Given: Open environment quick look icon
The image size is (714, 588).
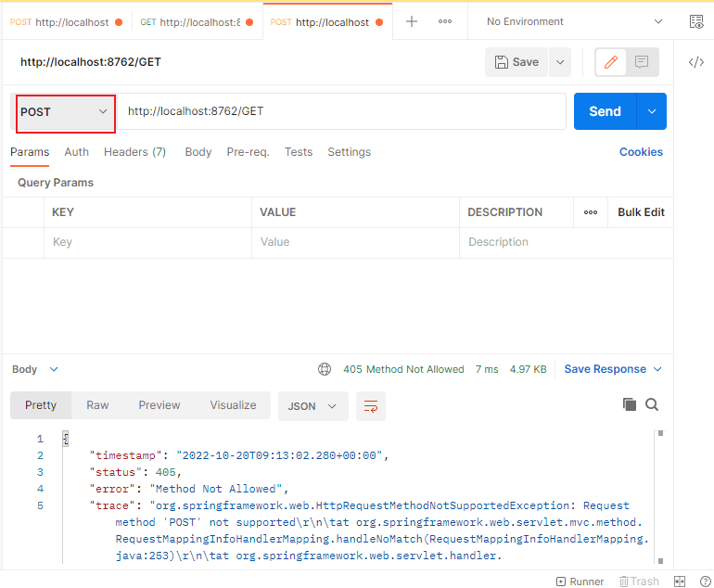Looking at the screenshot, I should pos(696,21).
